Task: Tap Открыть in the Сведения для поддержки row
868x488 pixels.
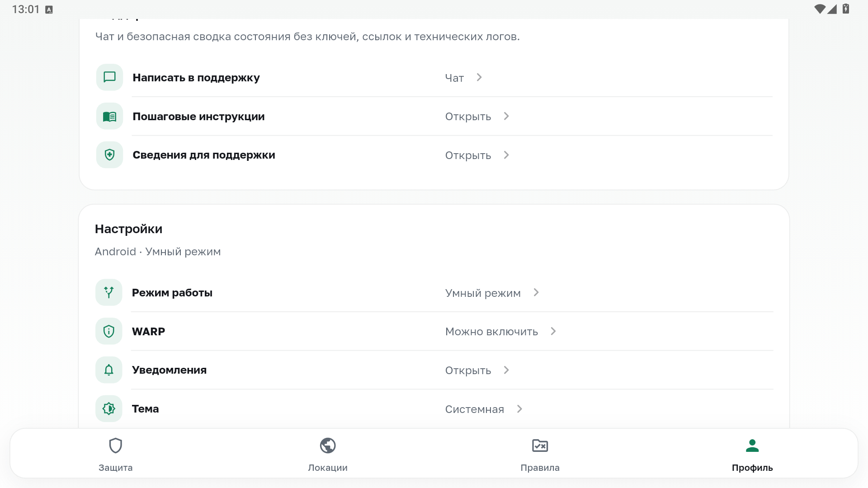Action: (x=468, y=155)
